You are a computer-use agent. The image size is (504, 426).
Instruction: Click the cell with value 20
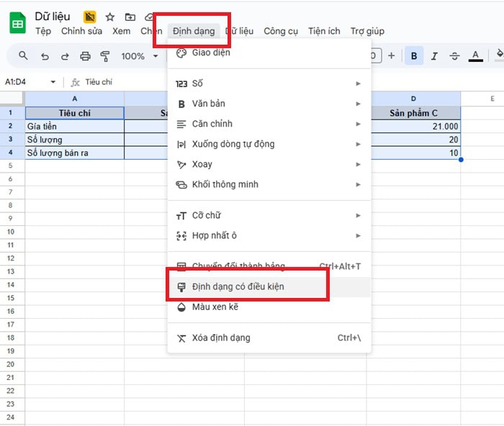415,140
